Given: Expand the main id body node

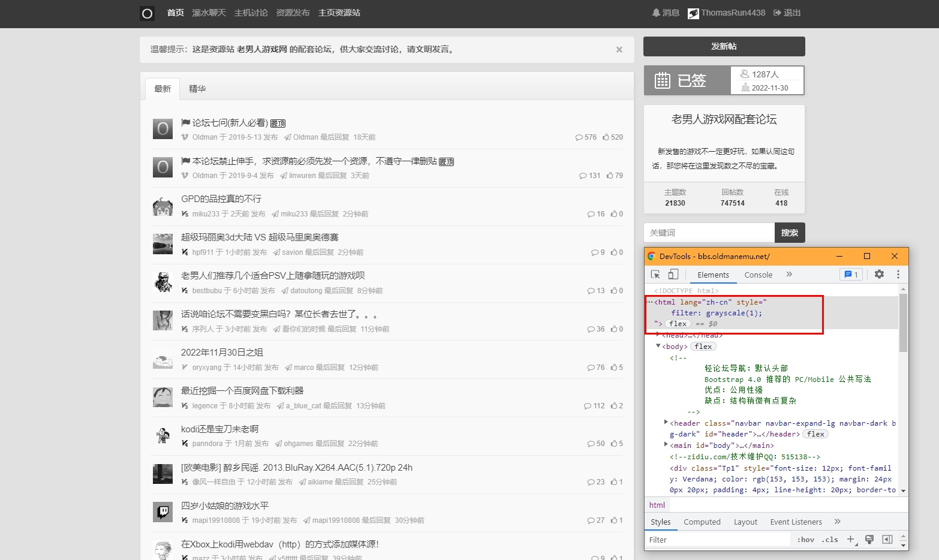Looking at the screenshot, I should coord(666,445).
